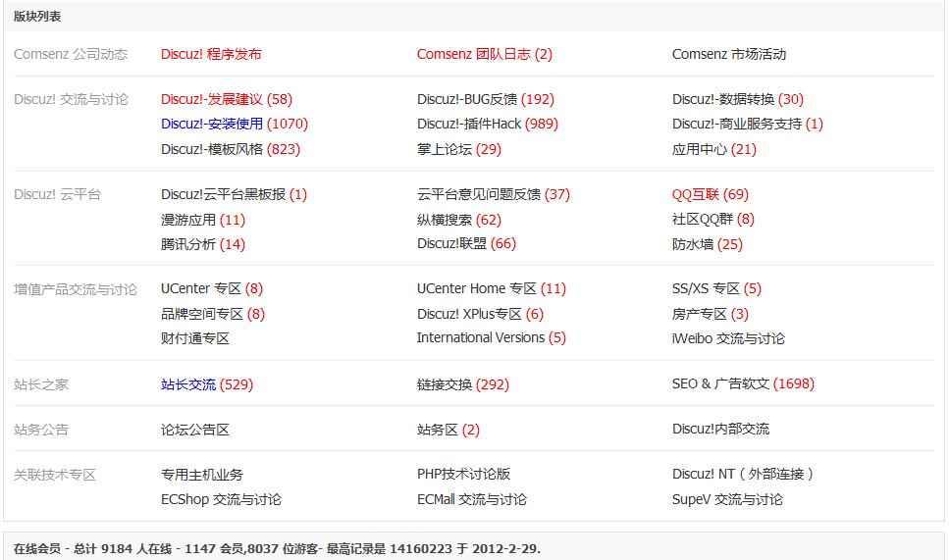Open UCenter Home 专区 board
Image resolution: width=949 pixels, height=560 pixels.
coord(477,289)
